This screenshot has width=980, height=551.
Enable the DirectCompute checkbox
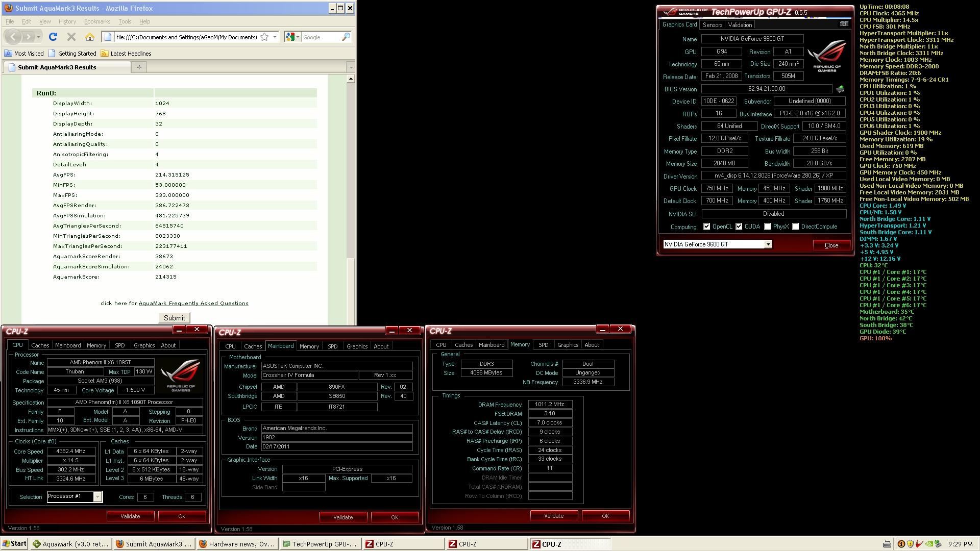[x=795, y=227]
